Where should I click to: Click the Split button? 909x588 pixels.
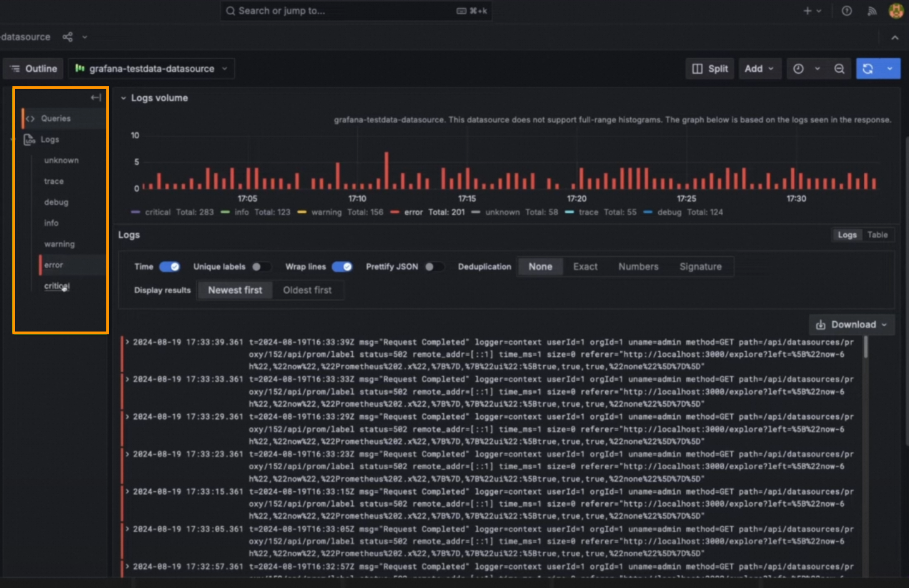coord(710,69)
